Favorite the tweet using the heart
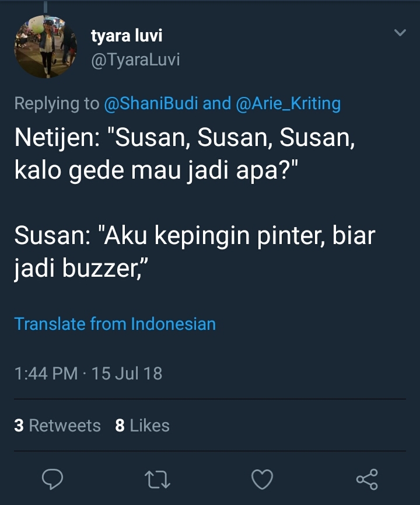The image size is (420, 505). 261,480
